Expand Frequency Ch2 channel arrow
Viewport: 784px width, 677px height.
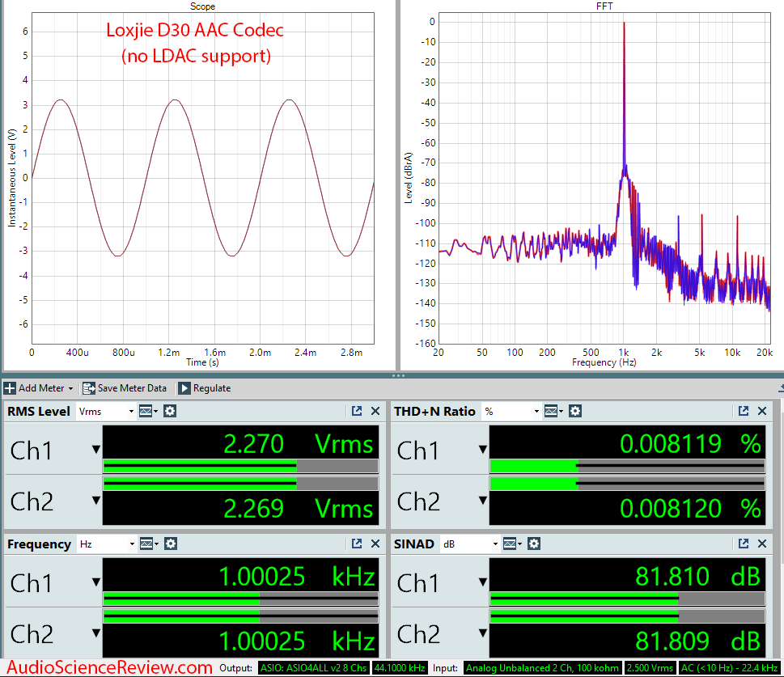(96, 633)
